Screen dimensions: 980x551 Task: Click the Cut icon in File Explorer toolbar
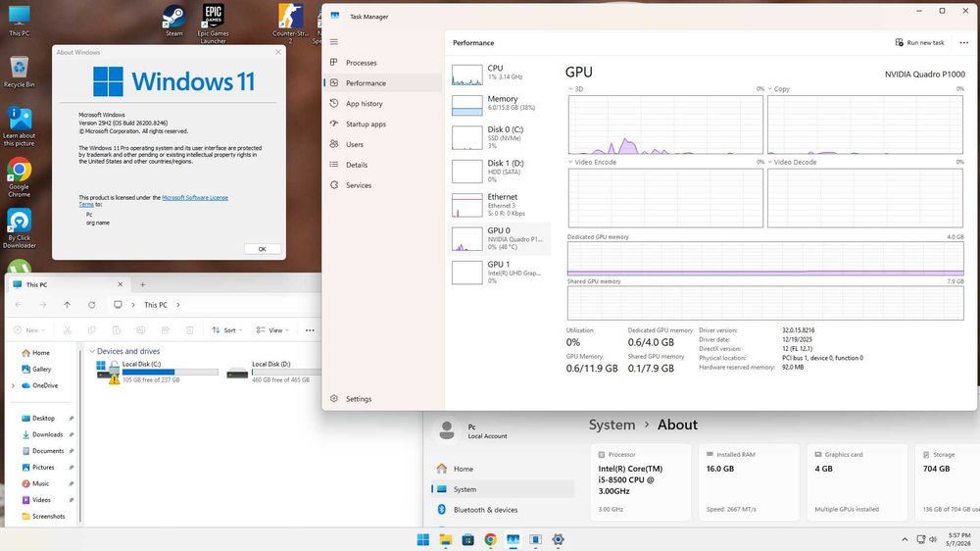[x=67, y=329]
